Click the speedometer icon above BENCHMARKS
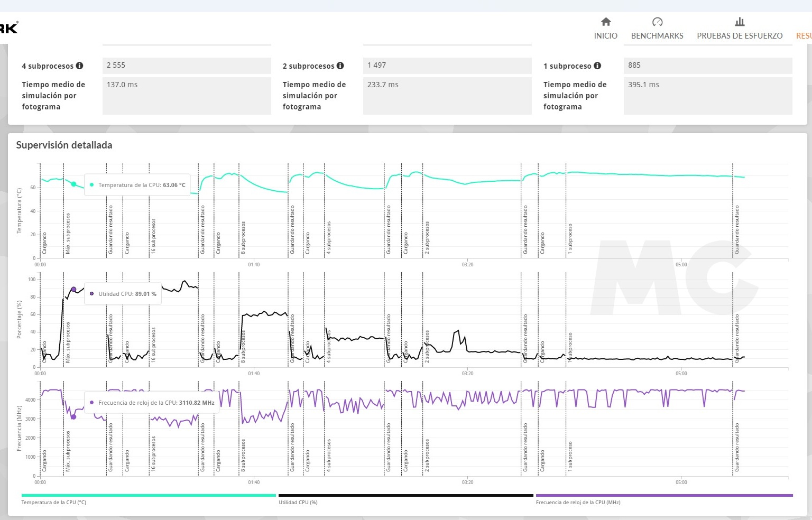 tap(657, 22)
